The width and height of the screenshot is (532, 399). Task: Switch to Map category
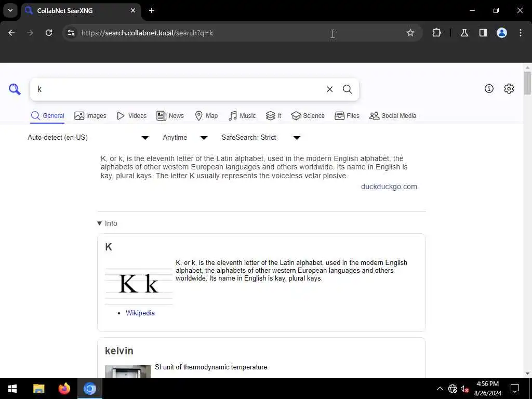point(206,116)
